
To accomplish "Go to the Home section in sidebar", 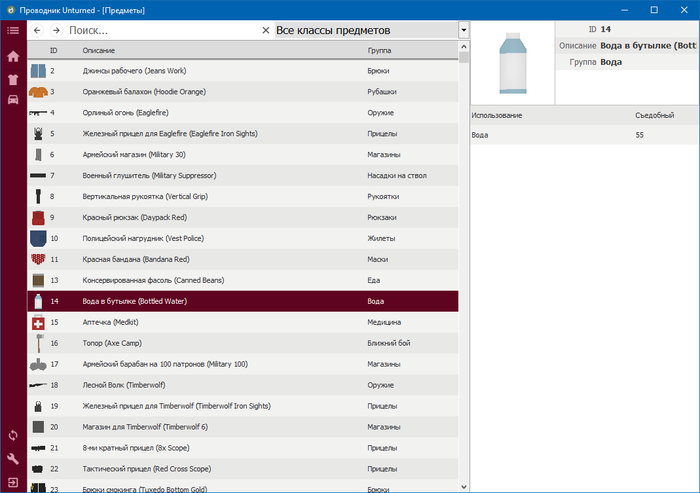I will point(13,56).
